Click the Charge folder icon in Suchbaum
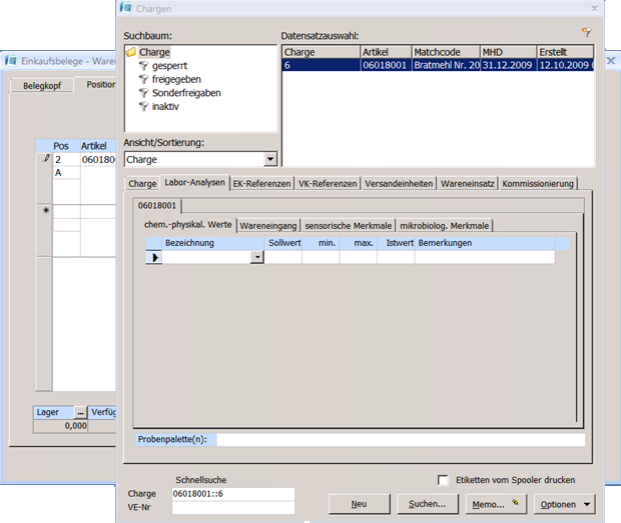Screen dimensions: 621x523 [131, 52]
